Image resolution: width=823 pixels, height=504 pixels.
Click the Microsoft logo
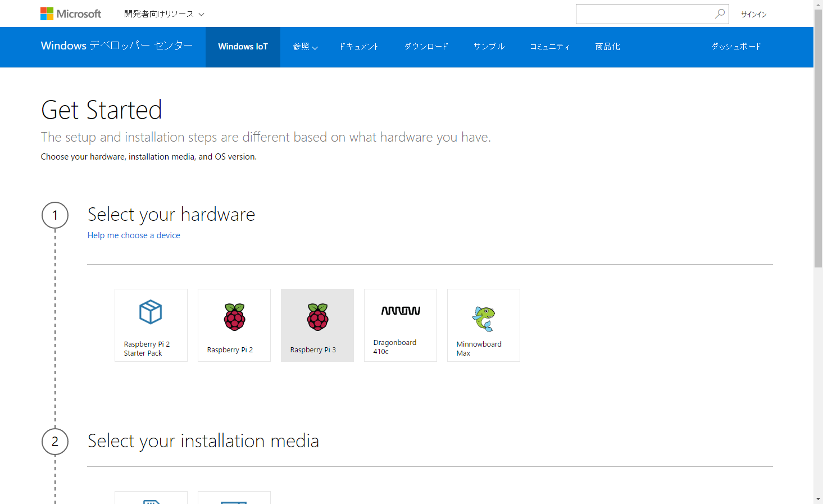pos(71,13)
